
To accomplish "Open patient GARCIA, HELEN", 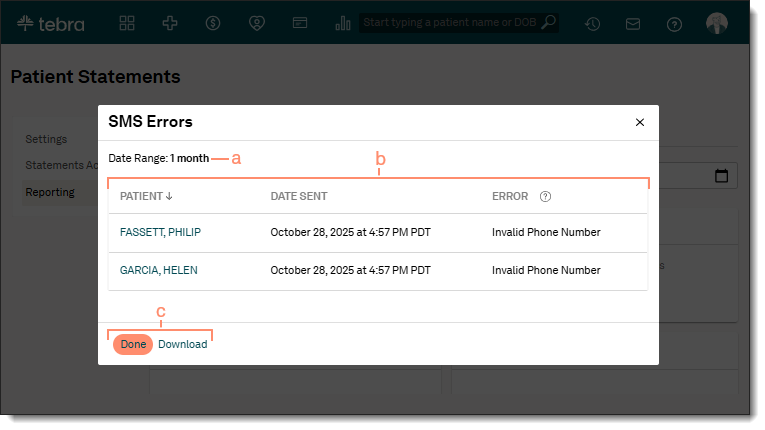I will (158, 271).
